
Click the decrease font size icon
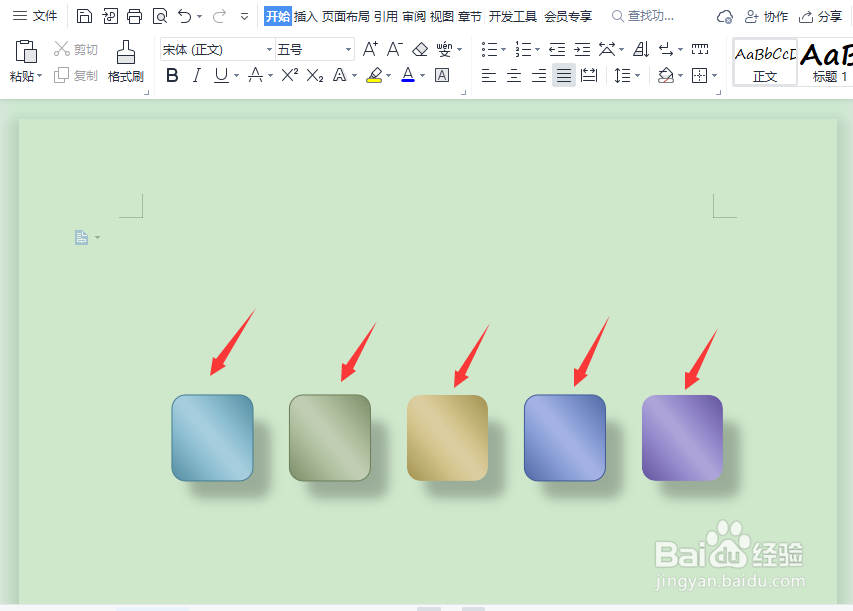pos(395,50)
